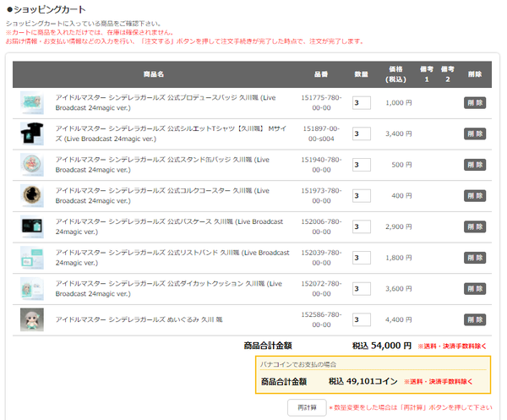The height and width of the screenshot is (420, 507).
Task: Click the 税込 54,000 円 total amount
Action: point(382,346)
